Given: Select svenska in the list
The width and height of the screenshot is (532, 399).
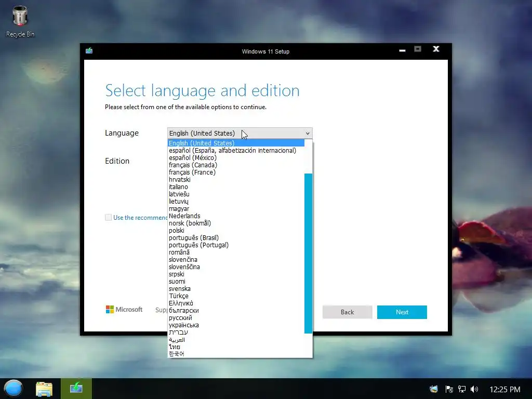Looking at the screenshot, I should pyautogui.click(x=236, y=289).
